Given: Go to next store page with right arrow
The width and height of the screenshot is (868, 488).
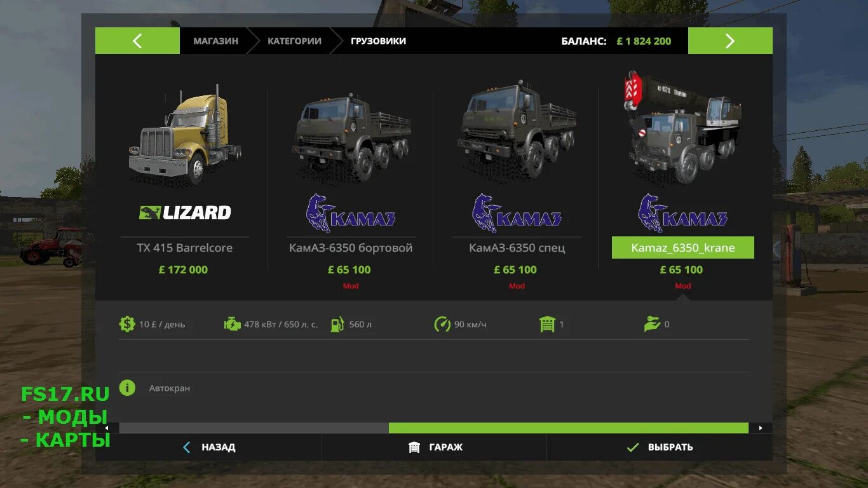Looking at the screenshot, I should (730, 41).
